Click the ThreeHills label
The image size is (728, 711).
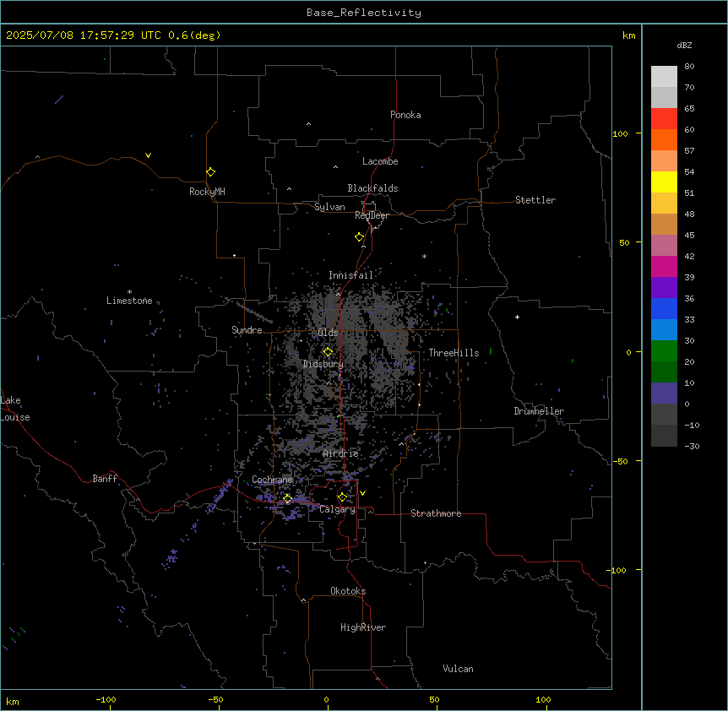pos(454,353)
